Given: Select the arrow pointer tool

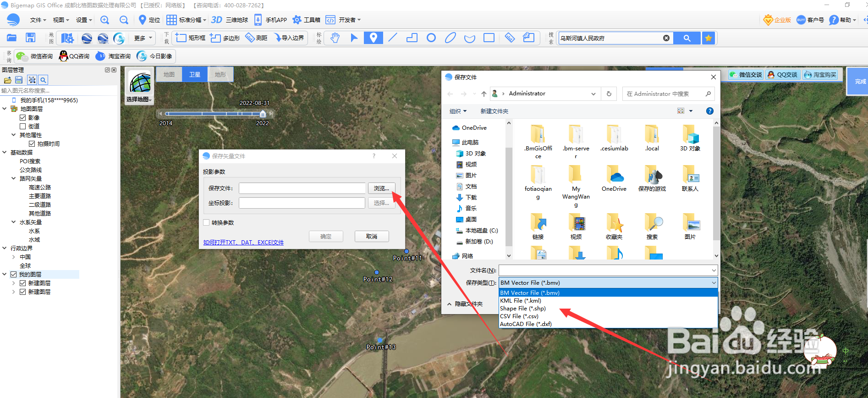Looking at the screenshot, I should click(x=354, y=38).
